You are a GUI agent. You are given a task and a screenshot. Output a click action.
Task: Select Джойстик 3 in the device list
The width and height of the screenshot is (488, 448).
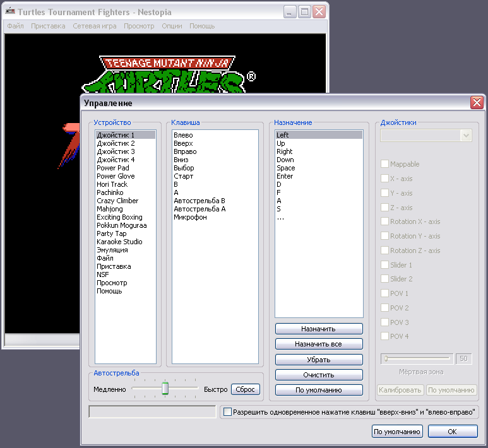[126, 151]
